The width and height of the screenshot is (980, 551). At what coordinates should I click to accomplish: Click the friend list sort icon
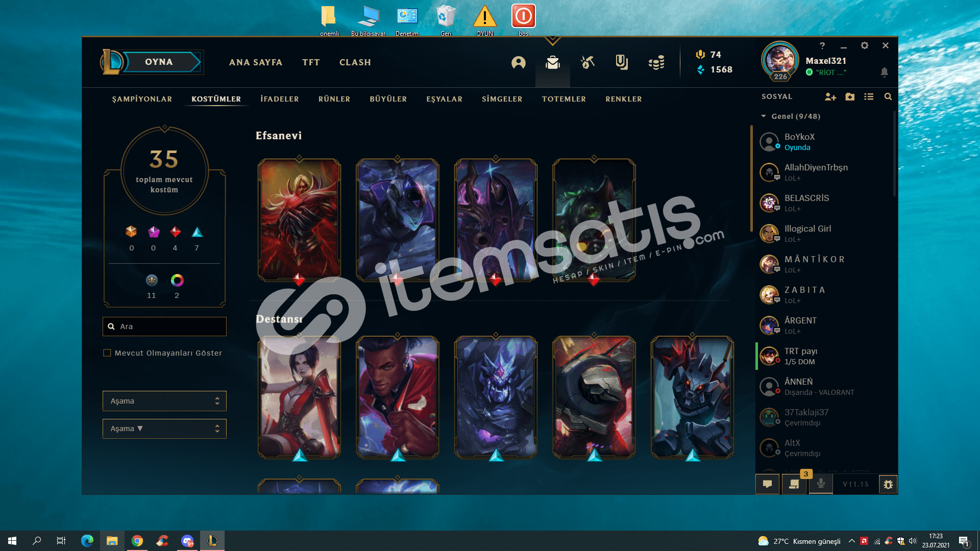click(x=869, y=96)
